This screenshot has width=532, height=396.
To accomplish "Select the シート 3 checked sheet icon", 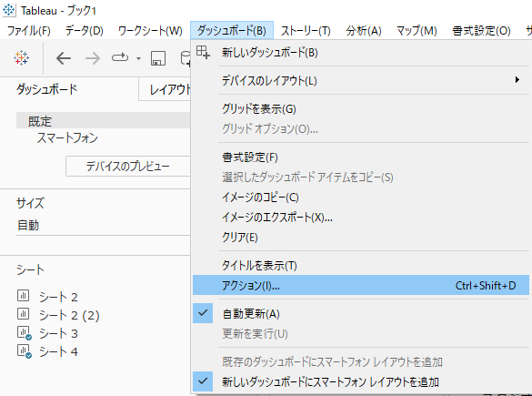I will point(25,333).
